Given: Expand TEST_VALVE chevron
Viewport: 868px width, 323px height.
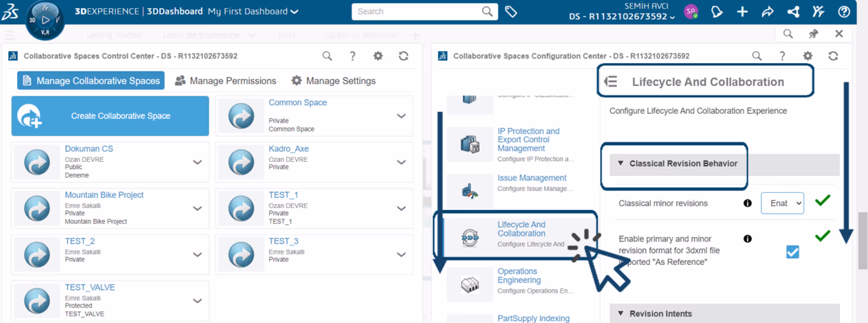Looking at the screenshot, I should [x=198, y=301].
